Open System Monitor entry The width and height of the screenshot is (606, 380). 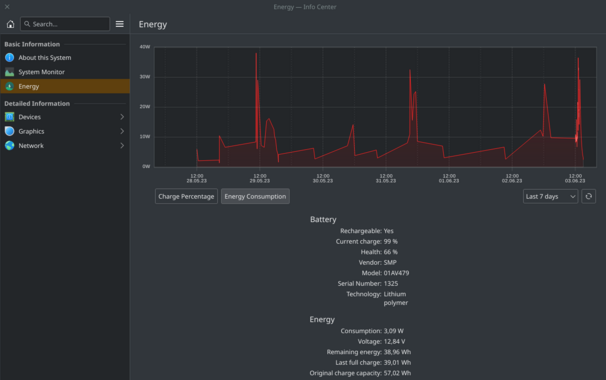pyautogui.click(x=65, y=72)
